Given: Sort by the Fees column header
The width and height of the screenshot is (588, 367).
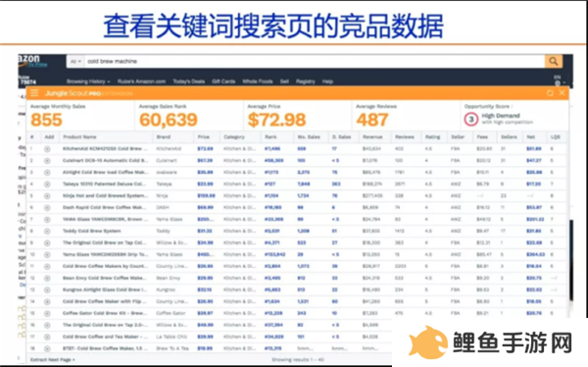Looking at the screenshot, I should (x=482, y=137).
